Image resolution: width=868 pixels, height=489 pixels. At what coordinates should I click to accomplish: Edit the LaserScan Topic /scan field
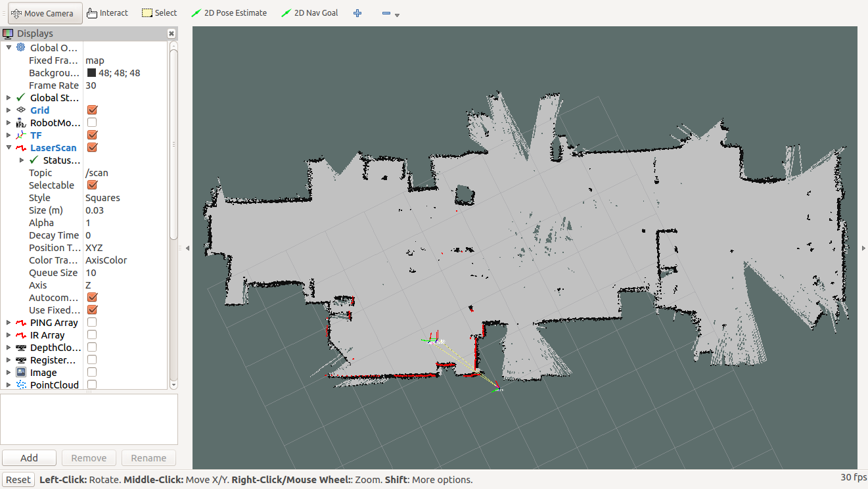125,173
